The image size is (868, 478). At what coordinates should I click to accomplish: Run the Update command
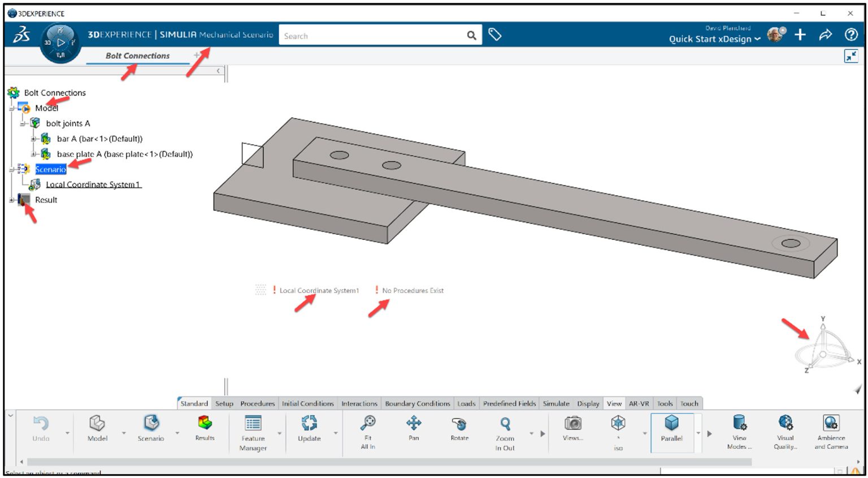tap(309, 423)
